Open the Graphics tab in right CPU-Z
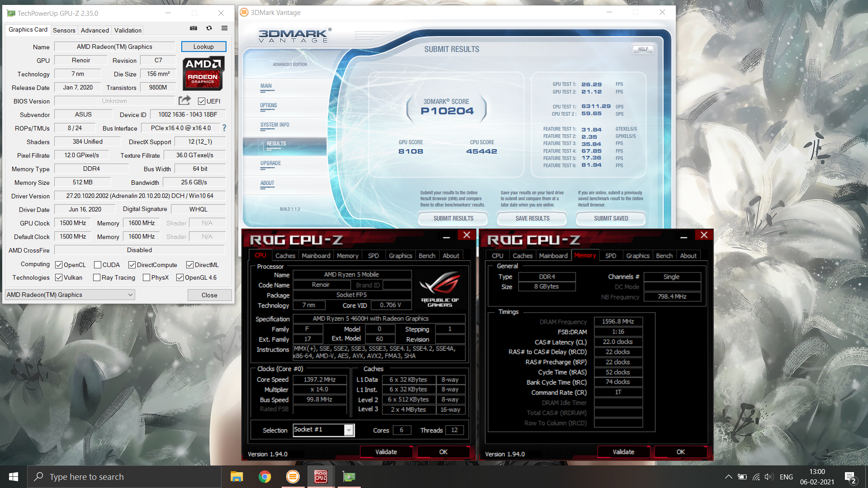The height and width of the screenshot is (488, 868). [638, 256]
